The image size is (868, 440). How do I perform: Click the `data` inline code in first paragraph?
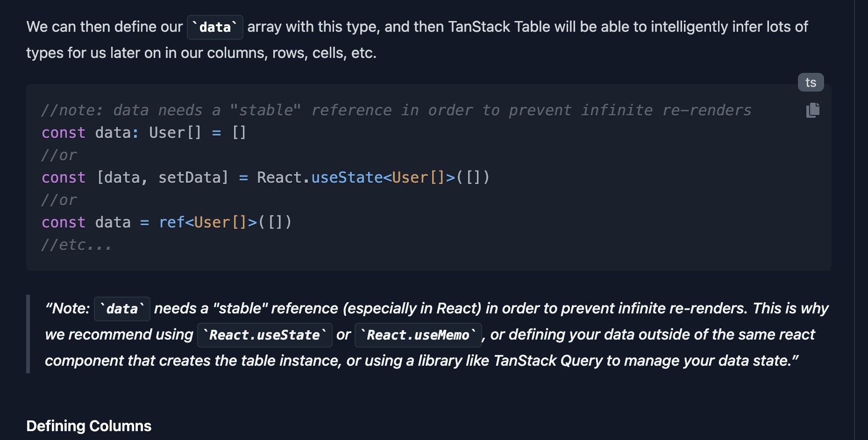[215, 27]
